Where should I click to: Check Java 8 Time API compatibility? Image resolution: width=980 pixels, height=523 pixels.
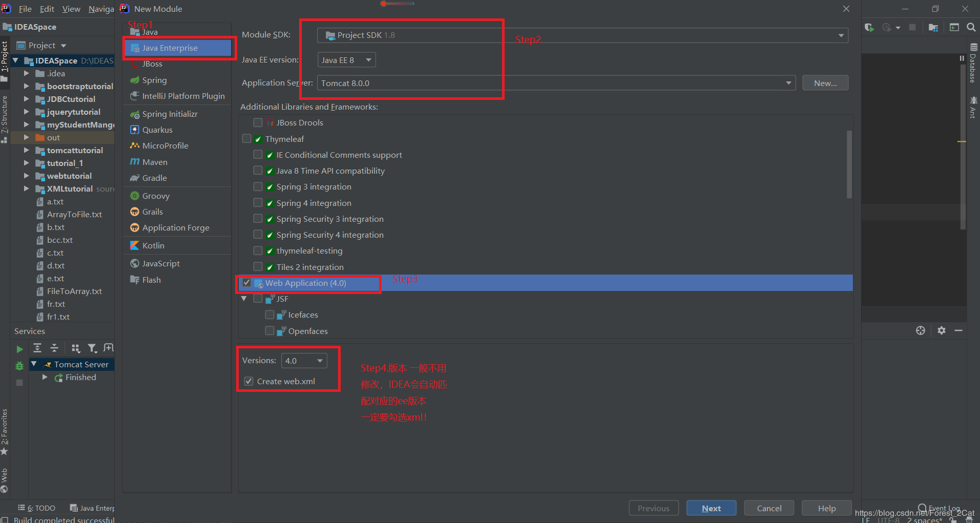coord(258,171)
